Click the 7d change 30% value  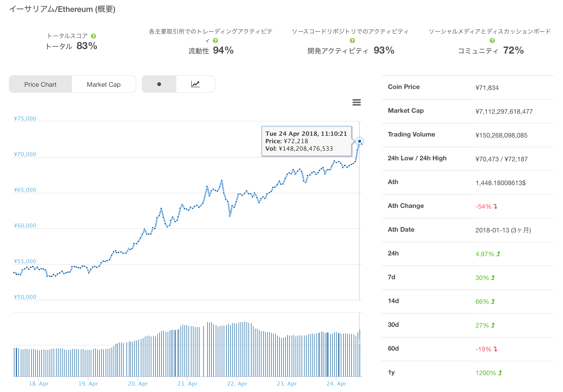tap(485, 278)
